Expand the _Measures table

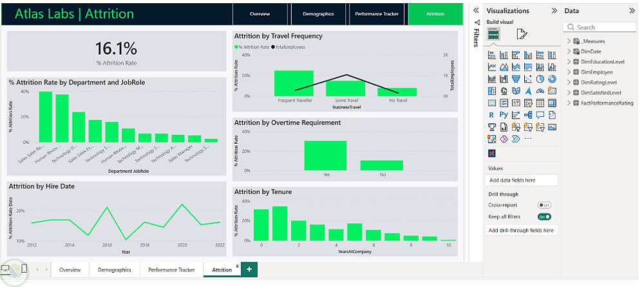point(569,41)
